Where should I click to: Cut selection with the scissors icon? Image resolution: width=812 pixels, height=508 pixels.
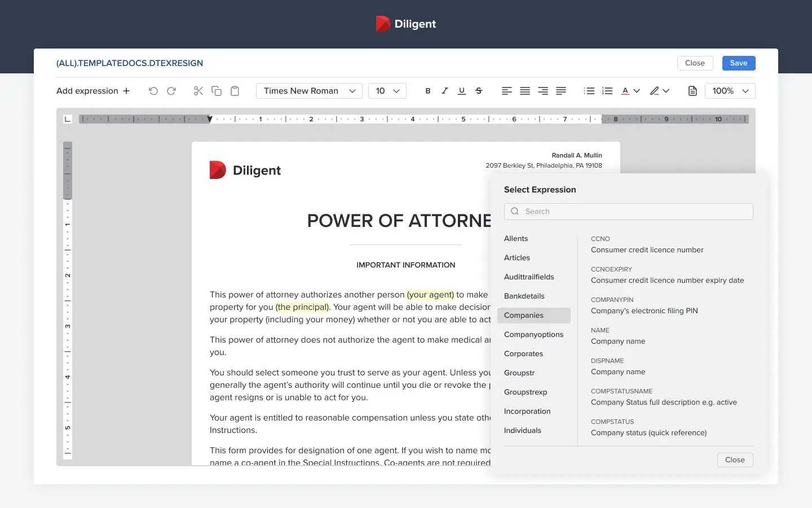[198, 91]
